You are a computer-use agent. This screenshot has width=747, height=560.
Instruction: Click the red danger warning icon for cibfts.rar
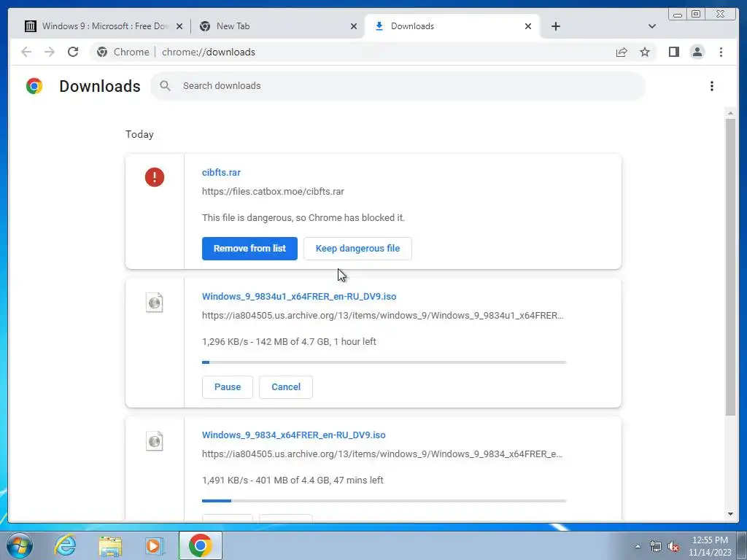(x=155, y=177)
